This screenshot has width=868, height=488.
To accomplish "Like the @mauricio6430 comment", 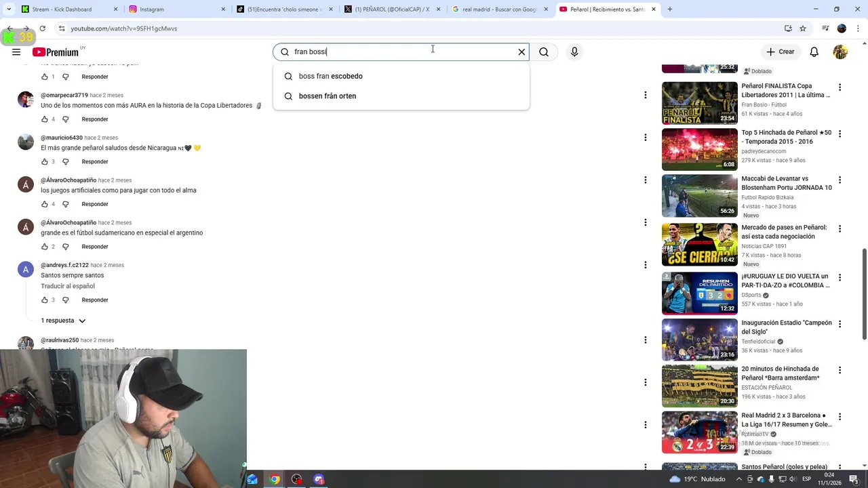I will [45, 162].
